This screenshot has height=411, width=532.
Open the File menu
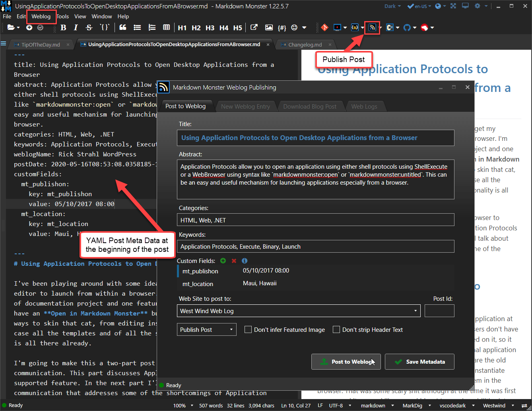click(x=7, y=16)
